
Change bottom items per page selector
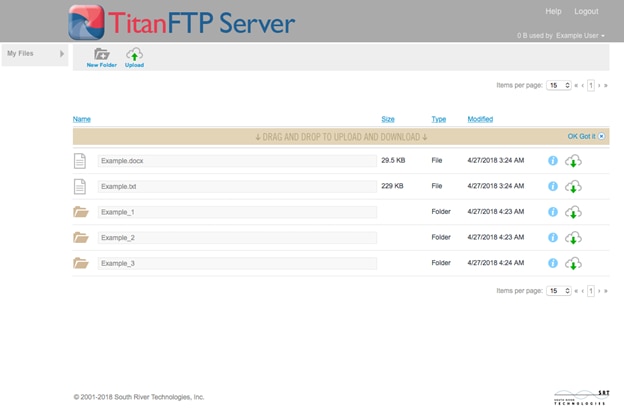pyautogui.click(x=559, y=291)
